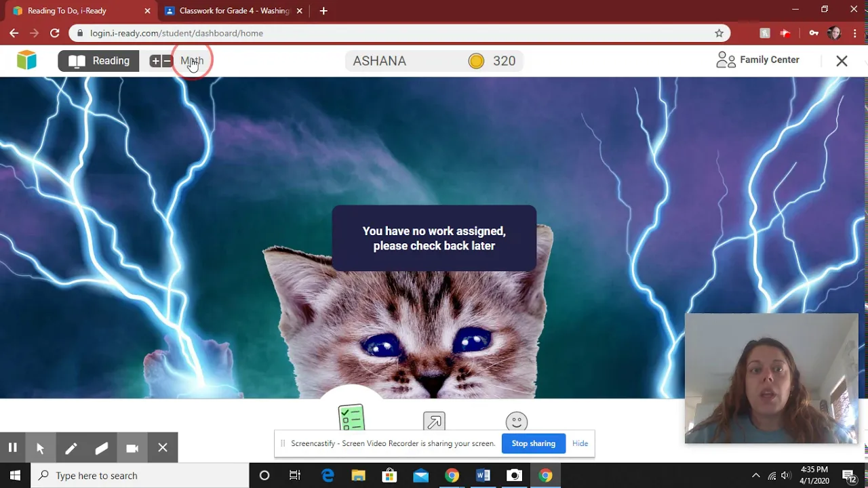This screenshot has height=488, width=868.
Task: Click the Stop sharing button
Action: 533,443
